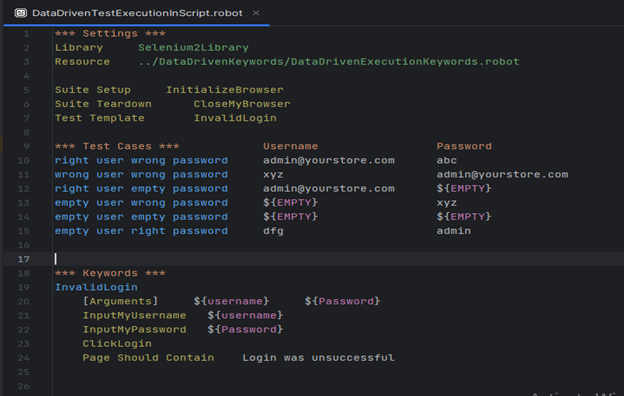
Task: Close the DataDrivenTestExecutionInScript.robot tab
Action: point(256,13)
